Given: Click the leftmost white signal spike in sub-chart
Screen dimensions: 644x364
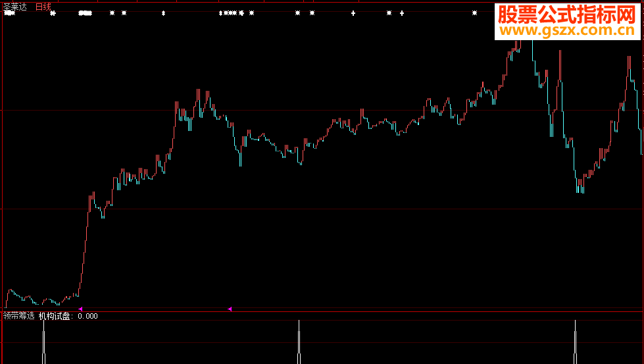Looking at the screenshot, I should [x=43, y=342].
